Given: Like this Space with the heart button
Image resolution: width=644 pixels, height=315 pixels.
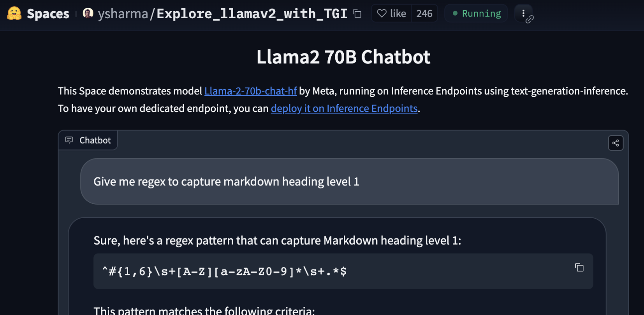Looking at the screenshot, I should click(x=391, y=14).
